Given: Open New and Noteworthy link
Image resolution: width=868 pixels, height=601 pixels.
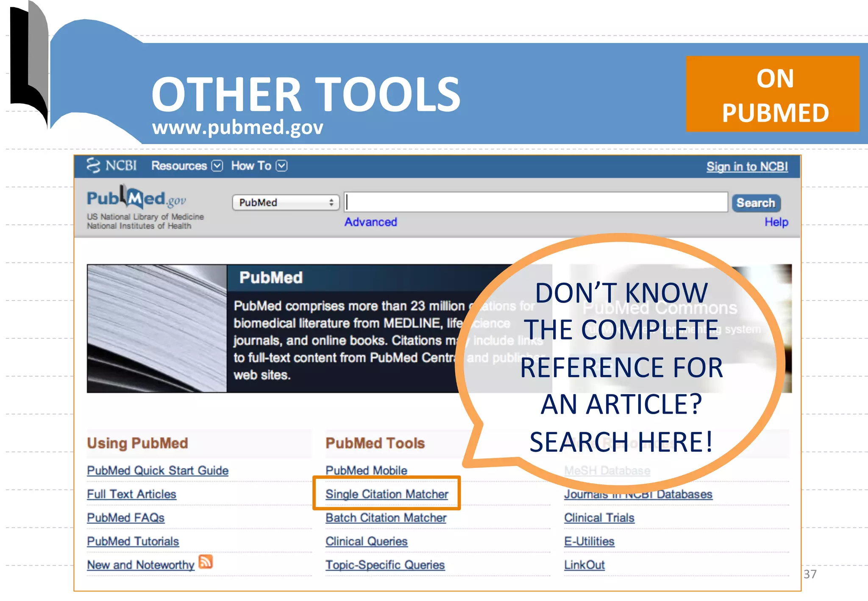Looking at the screenshot, I should 141,565.
